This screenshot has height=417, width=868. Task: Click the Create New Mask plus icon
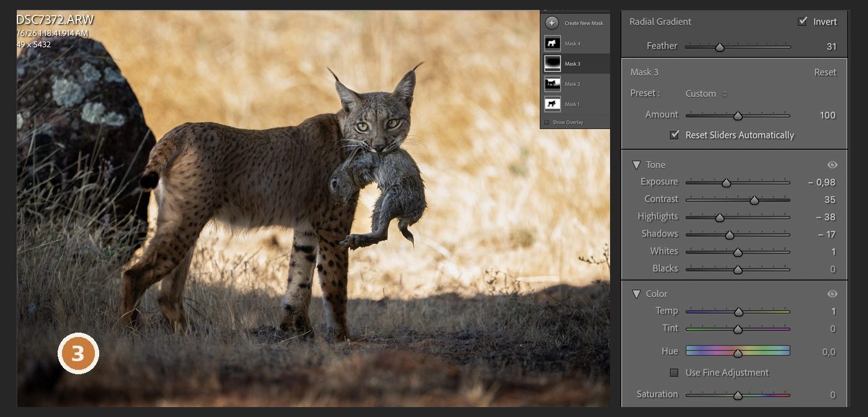coord(552,23)
